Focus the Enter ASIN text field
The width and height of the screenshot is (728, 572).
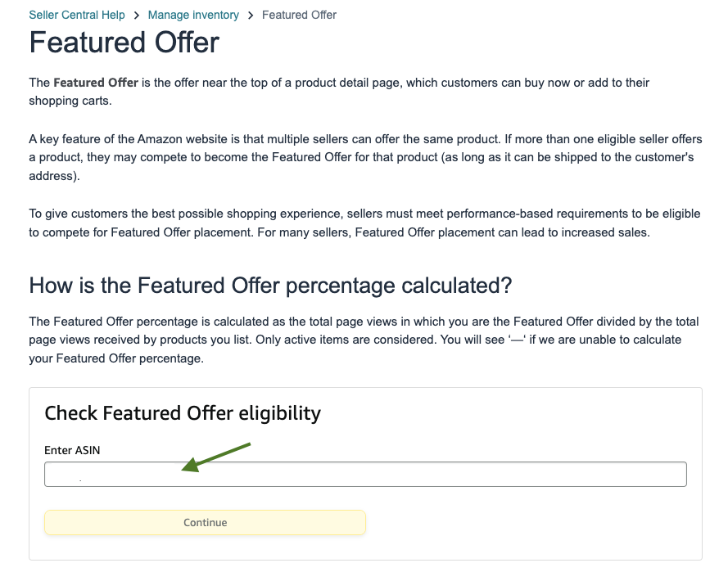[x=365, y=475]
